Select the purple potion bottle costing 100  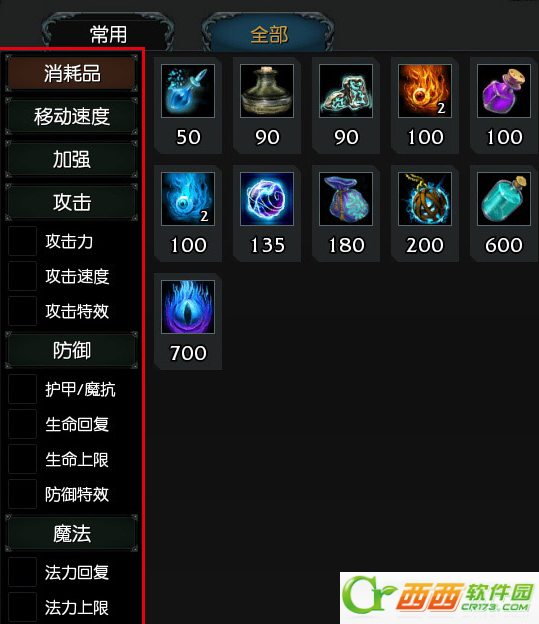coord(504,91)
